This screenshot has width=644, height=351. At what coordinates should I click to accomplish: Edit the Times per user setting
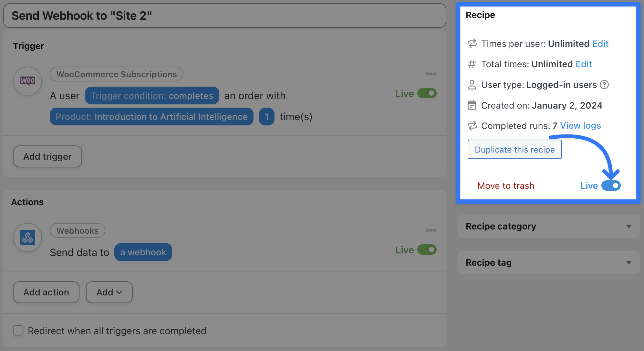pos(600,44)
